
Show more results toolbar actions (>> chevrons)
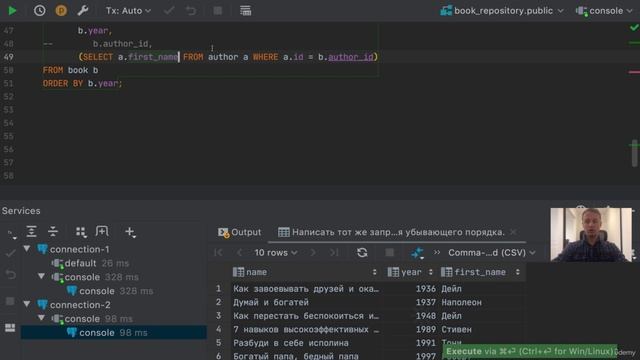pos(437,253)
